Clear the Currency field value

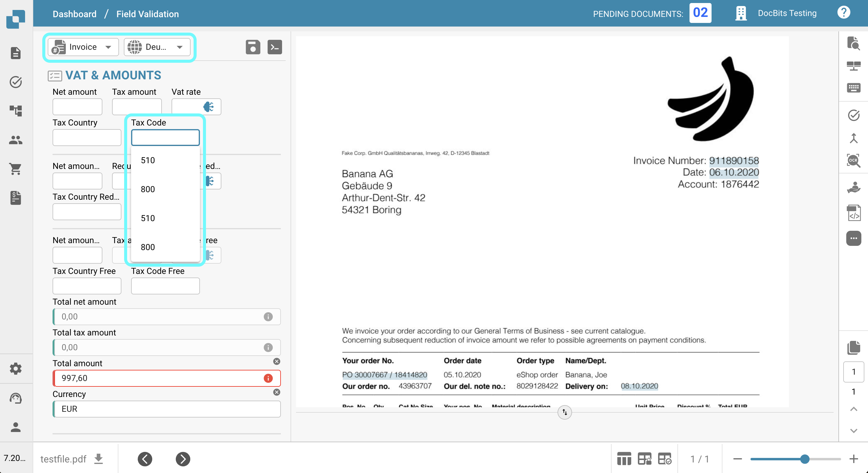pyautogui.click(x=277, y=392)
